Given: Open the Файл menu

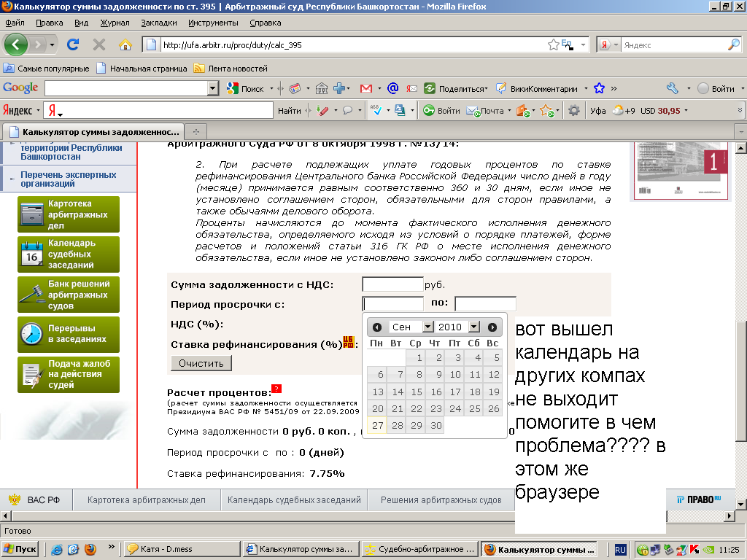Looking at the screenshot, I should coord(15,23).
